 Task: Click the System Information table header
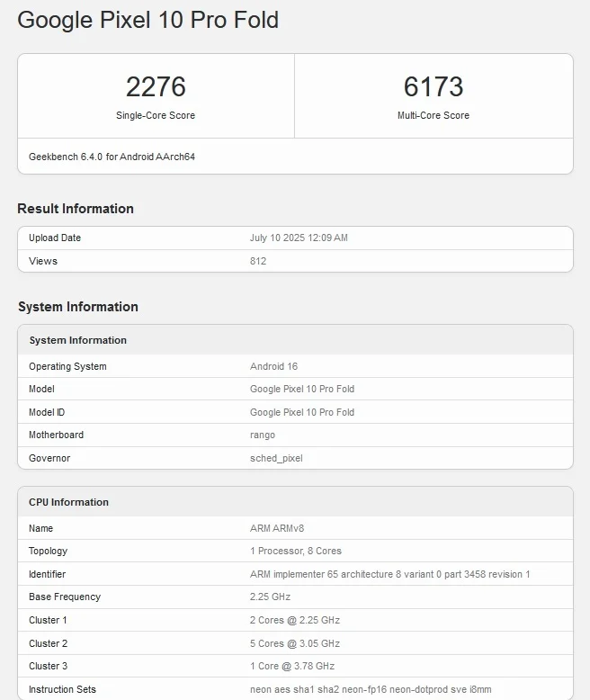(78, 340)
